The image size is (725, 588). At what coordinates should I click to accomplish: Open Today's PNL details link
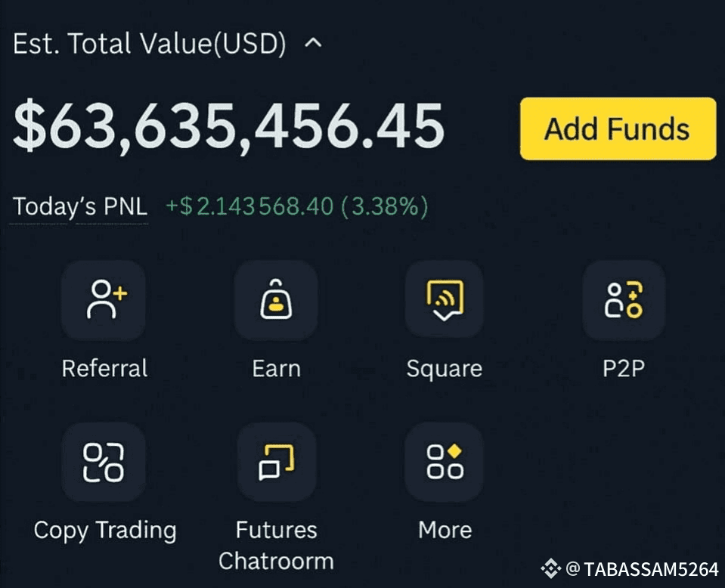click(x=80, y=206)
